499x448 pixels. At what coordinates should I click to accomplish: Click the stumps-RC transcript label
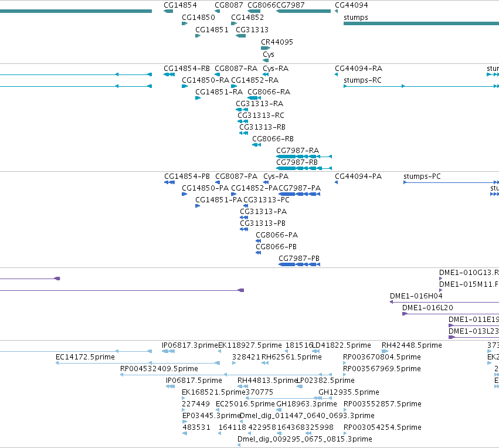362,80
